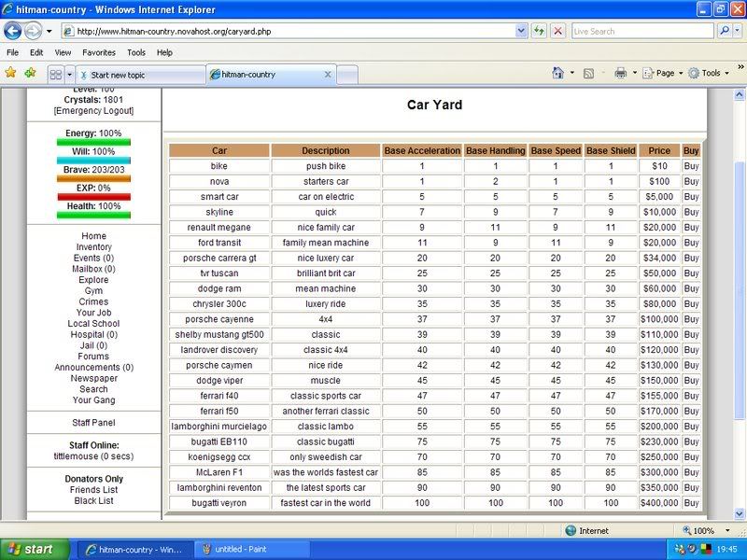747x560 pixels.
Task: Buy the bugatti veyron car
Action: pos(691,503)
